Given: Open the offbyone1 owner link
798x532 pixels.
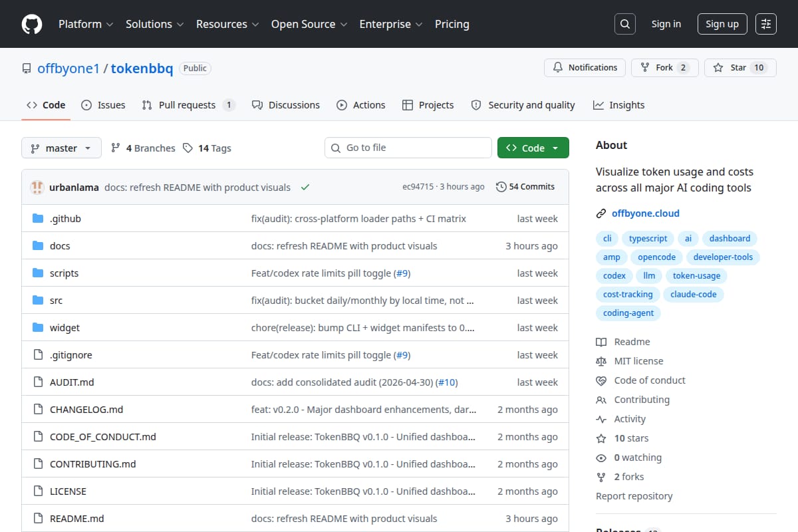Looking at the screenshot, I should tap(68, 68).
